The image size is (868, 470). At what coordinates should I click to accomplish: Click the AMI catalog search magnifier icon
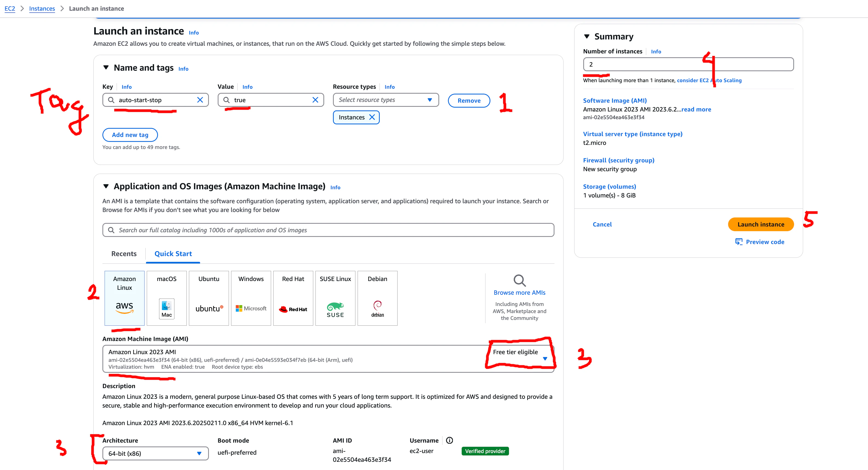point(111,230)
